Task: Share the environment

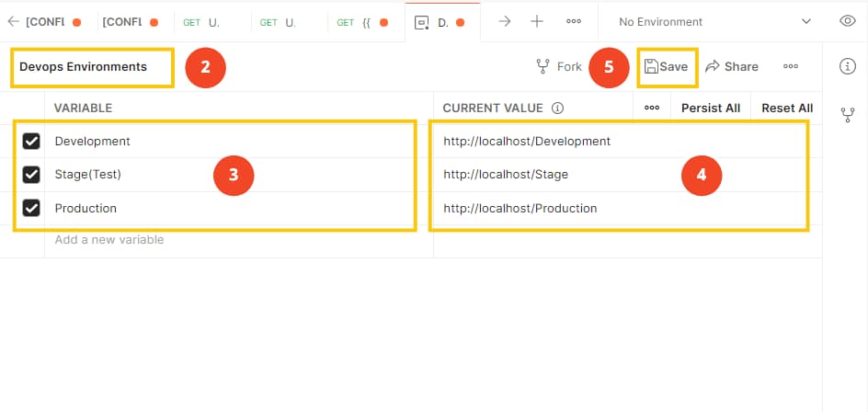Action: pos(732,67)
